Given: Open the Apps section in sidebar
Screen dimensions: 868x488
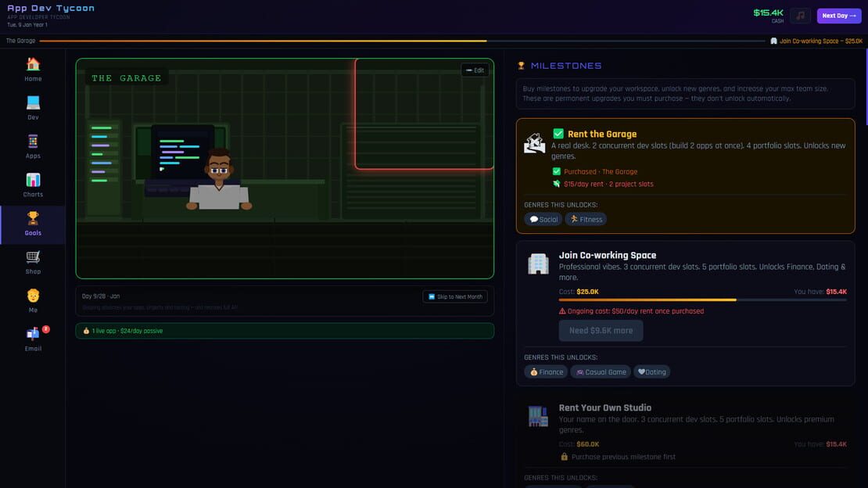Looking at the screenshot, I should click(x=33, y=147).
